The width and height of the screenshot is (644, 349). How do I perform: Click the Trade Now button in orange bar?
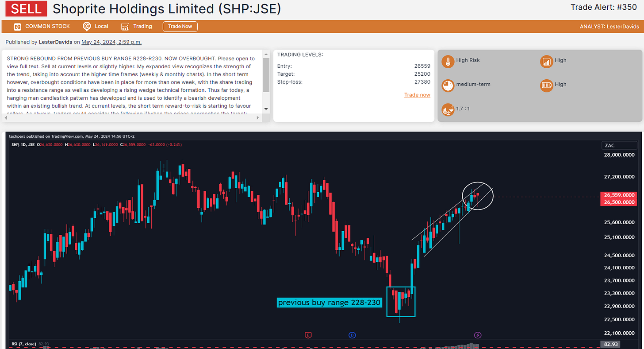(180, 27)
